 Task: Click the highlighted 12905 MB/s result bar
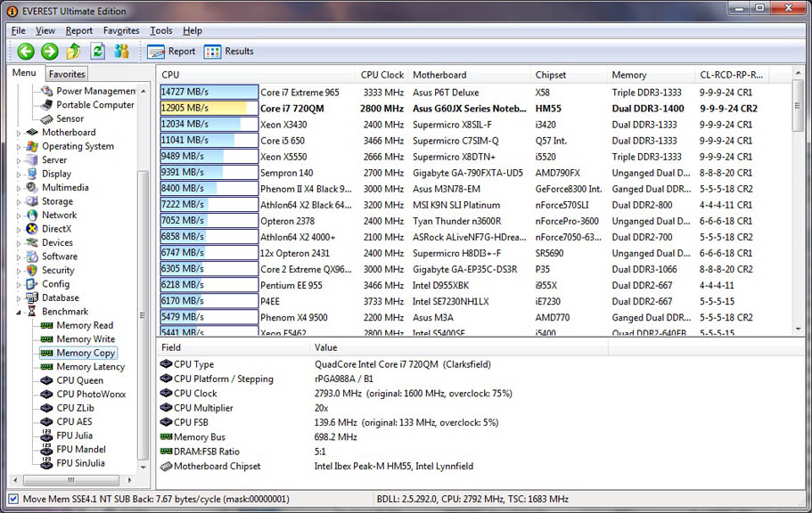pos(209,108)
